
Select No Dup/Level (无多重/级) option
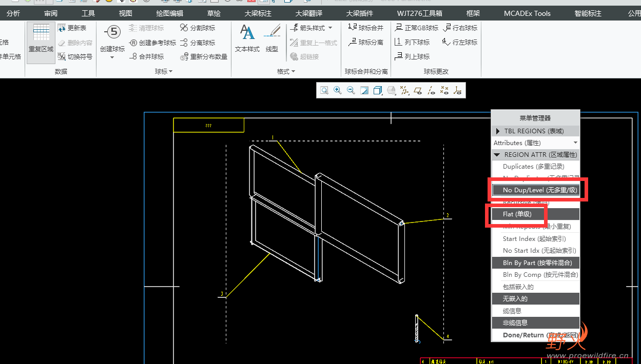(x=535, y=190)
